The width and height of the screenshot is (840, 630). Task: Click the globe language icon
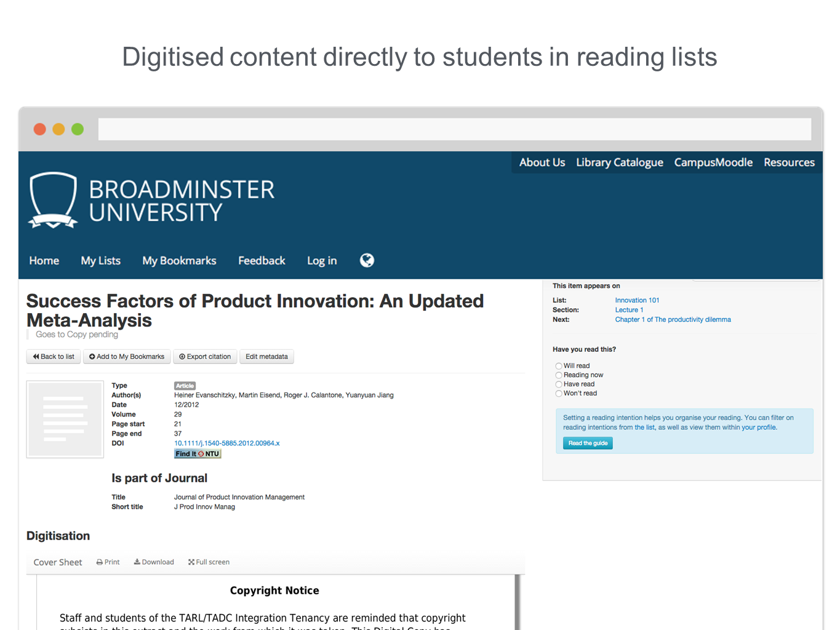coord(367,260)
